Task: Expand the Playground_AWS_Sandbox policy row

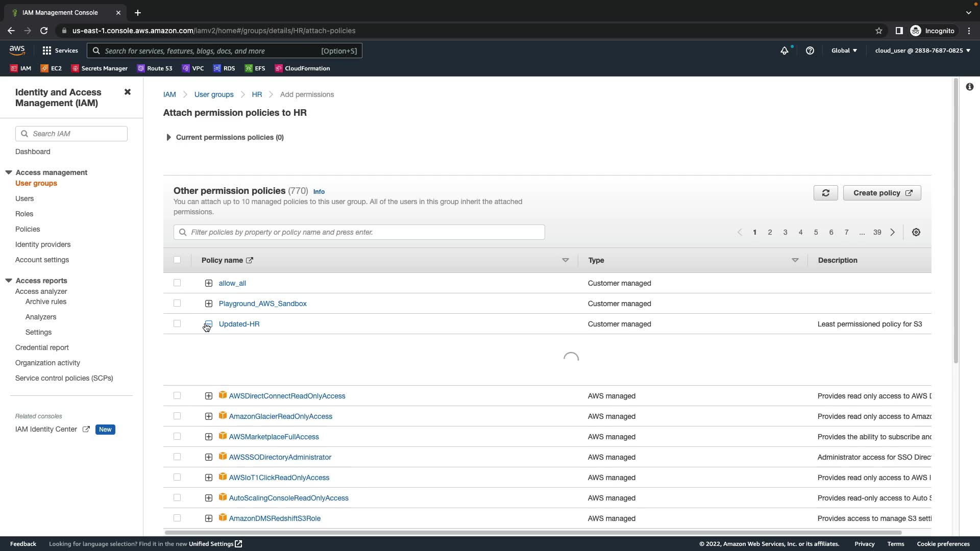Action: pos(209,304)
